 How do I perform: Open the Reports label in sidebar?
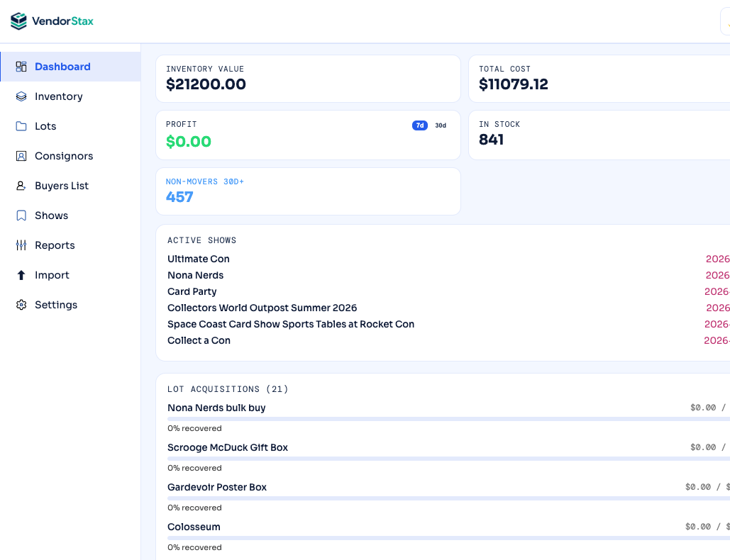coord(55,245)
